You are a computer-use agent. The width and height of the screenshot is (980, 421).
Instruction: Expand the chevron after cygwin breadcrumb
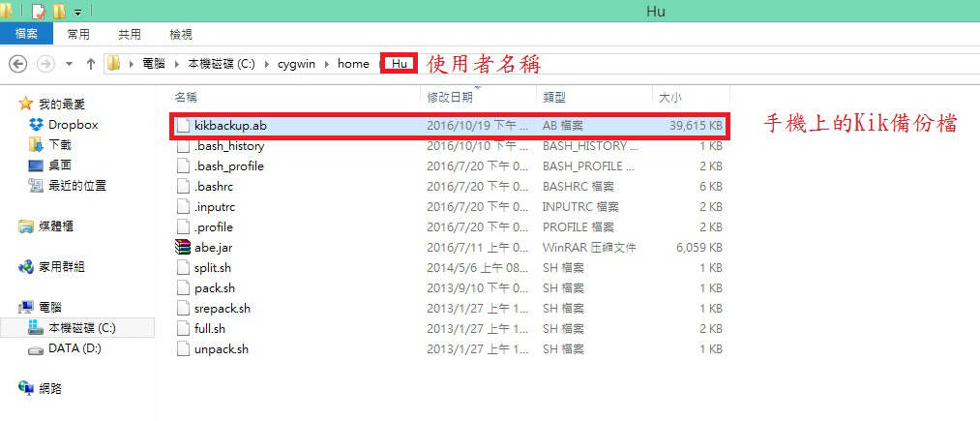point(327,64)
